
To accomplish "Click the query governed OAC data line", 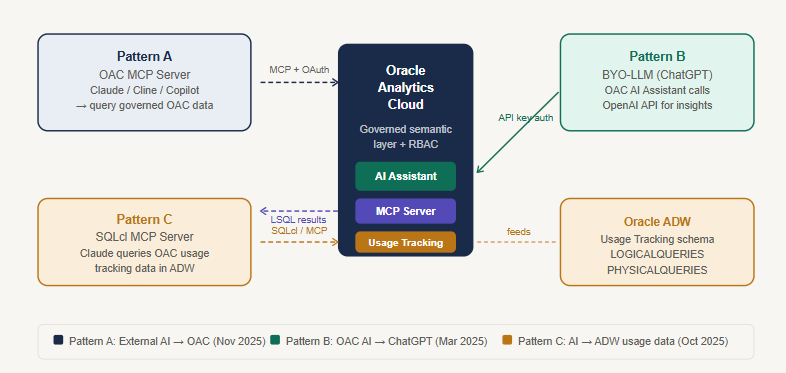I will pos(144,106).
